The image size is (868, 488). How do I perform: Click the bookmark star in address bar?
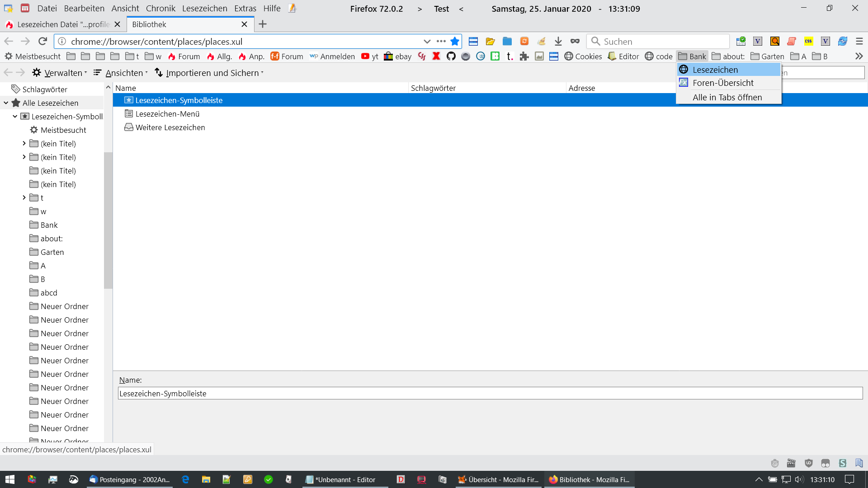point(455,42)
